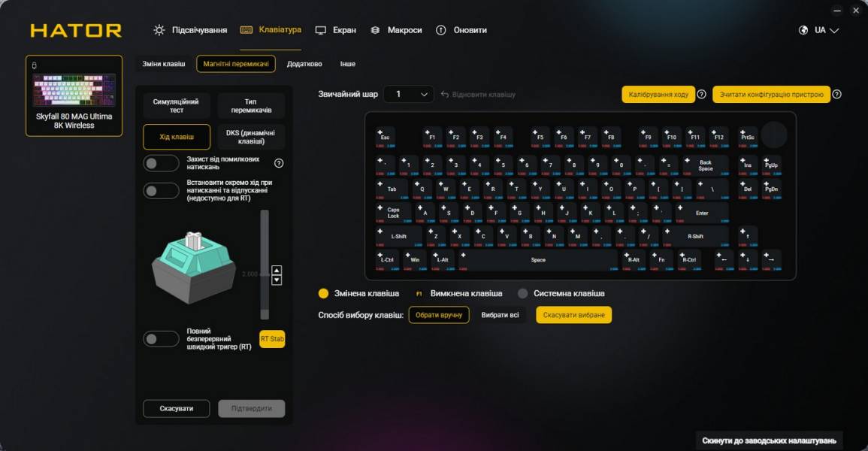The width and height of the screenshot is (868, 451).
Task: Open help icon beside Зчитати конфігурацію пристрою
Action: (837, 95)
